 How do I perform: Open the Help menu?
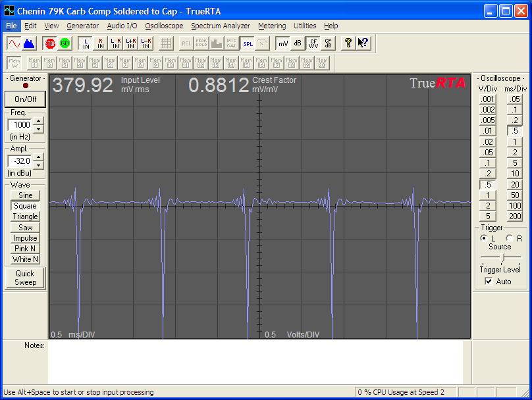click(x=331, y=26)
